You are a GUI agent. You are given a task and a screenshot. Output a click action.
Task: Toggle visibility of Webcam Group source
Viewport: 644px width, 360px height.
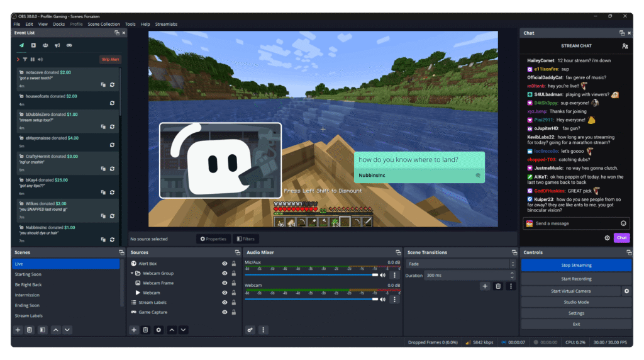[225, 273]
